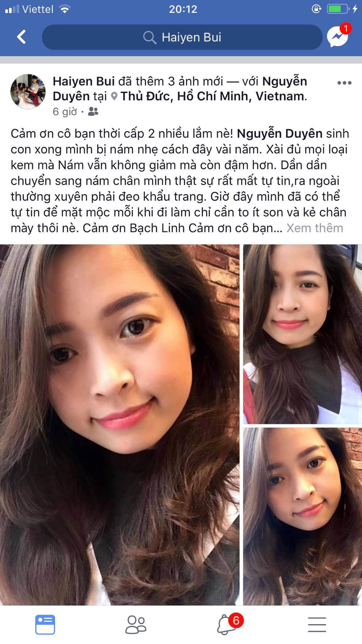
Task: Open Thủ Đức, Hồ Chí Minh location link
Action: (213, 96)
